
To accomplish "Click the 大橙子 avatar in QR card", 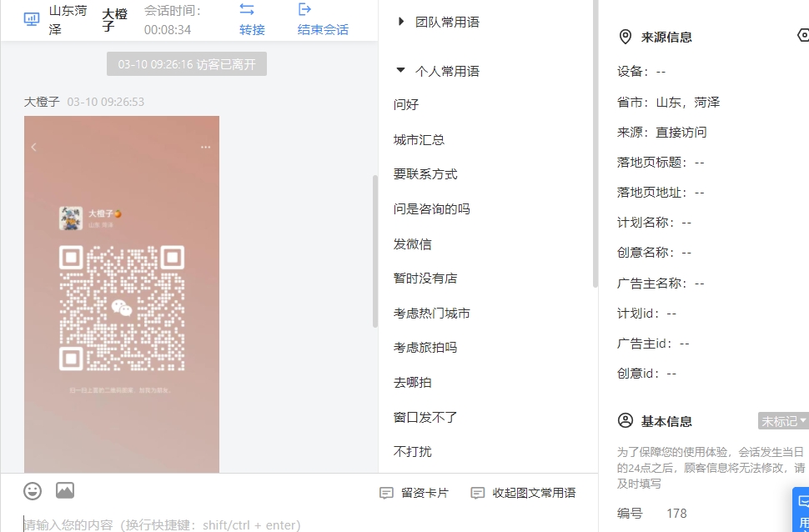I will coord(71,218).
